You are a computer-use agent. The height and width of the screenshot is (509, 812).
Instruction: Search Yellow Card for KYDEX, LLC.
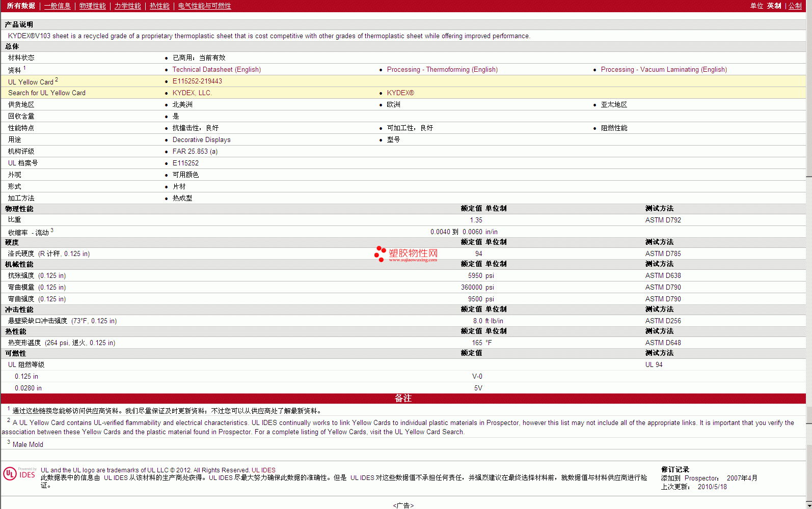192,93
